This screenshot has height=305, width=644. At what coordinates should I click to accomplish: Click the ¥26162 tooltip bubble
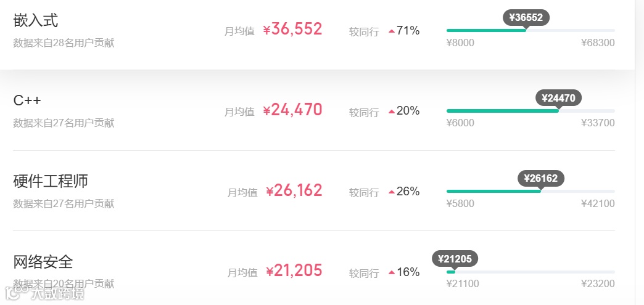[540, 178]
